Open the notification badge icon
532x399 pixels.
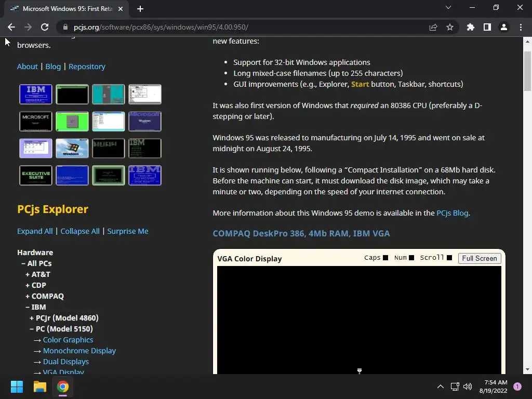517,387
